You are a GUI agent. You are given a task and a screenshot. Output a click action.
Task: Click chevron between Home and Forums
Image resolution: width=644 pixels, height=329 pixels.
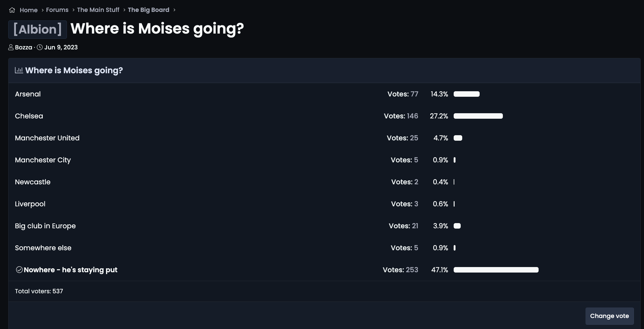click(x=43, y=10)
